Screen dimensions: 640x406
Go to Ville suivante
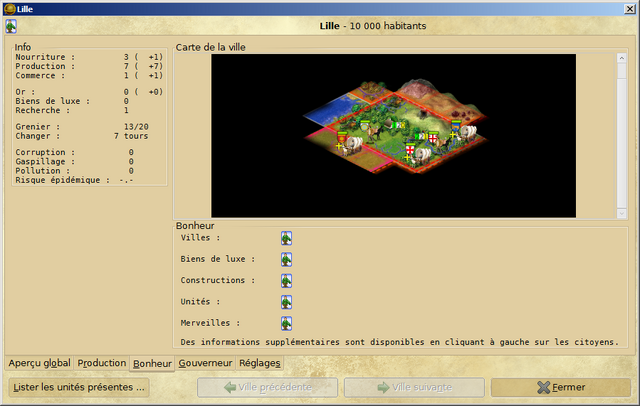pyautogui.click(x=414, y=387)
